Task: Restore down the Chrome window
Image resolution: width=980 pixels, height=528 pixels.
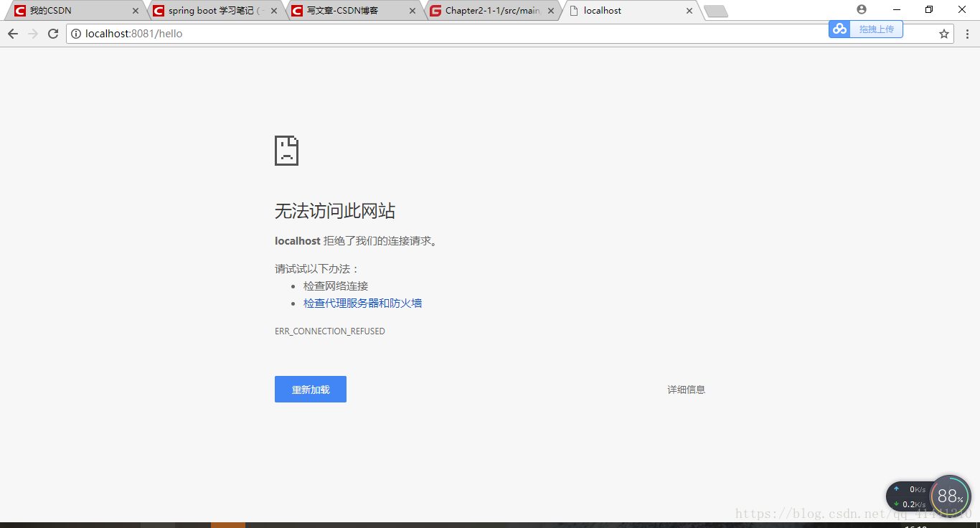Action: (929, 9)
